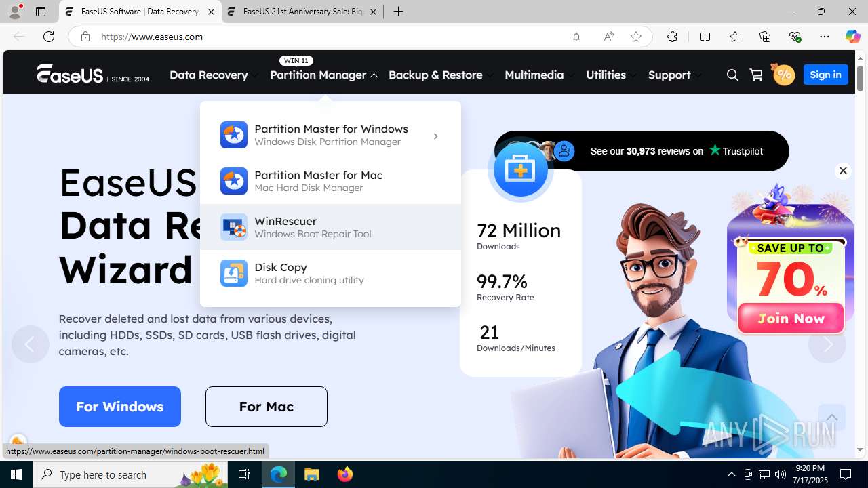868x488 pixels.
Task: Show hidden system tray icons
Action: pos(731,474)
